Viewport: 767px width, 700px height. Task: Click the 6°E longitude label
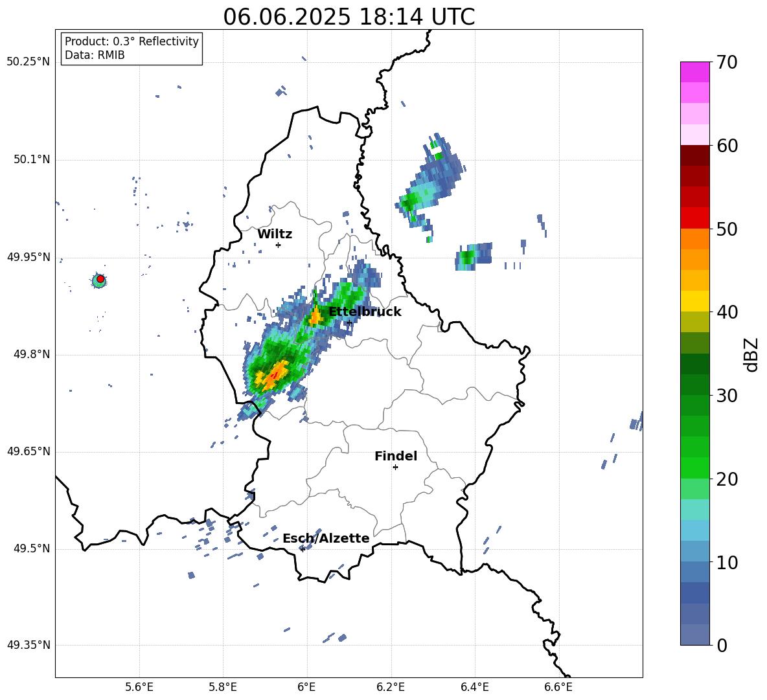(x=306, y=687)
